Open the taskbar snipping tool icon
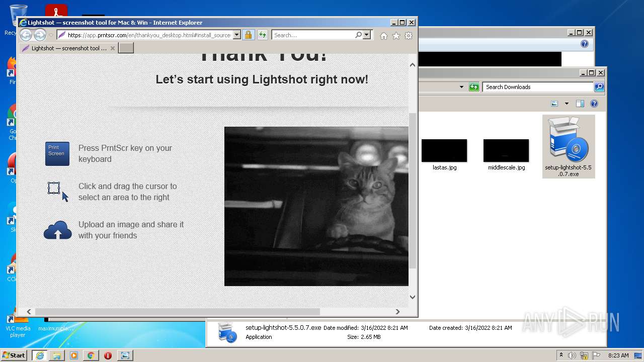The image size is (644, 362). coord(125,355)
